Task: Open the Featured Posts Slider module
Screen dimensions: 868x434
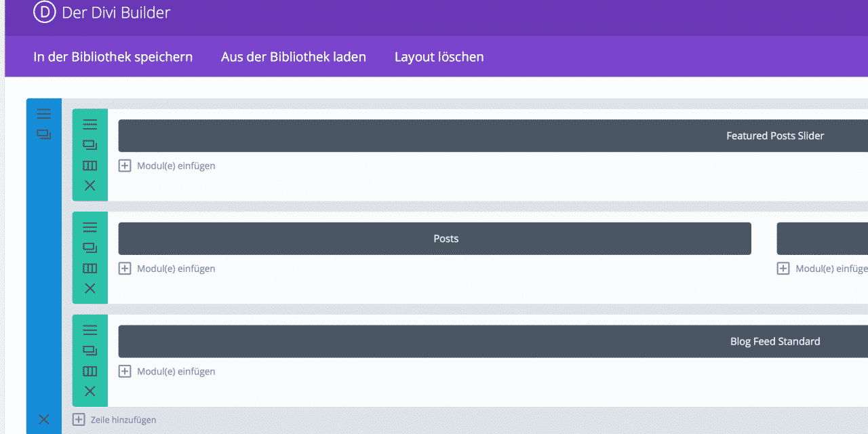Action: 493,136
